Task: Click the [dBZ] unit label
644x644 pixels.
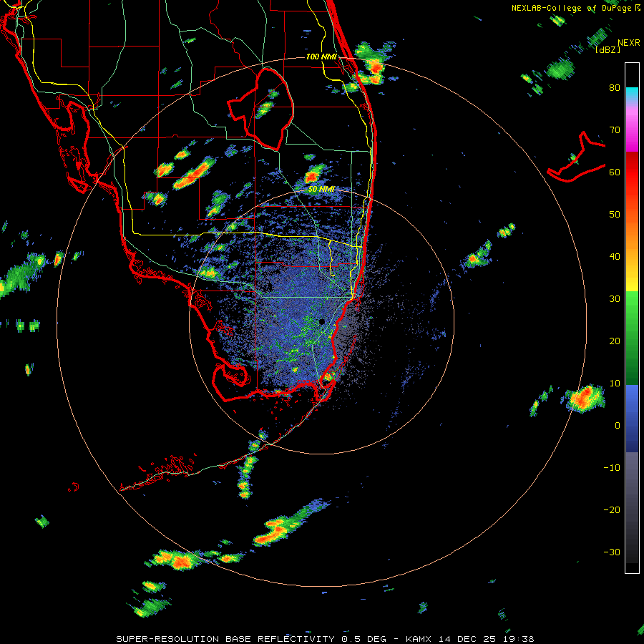Action: tap(608, 49)
